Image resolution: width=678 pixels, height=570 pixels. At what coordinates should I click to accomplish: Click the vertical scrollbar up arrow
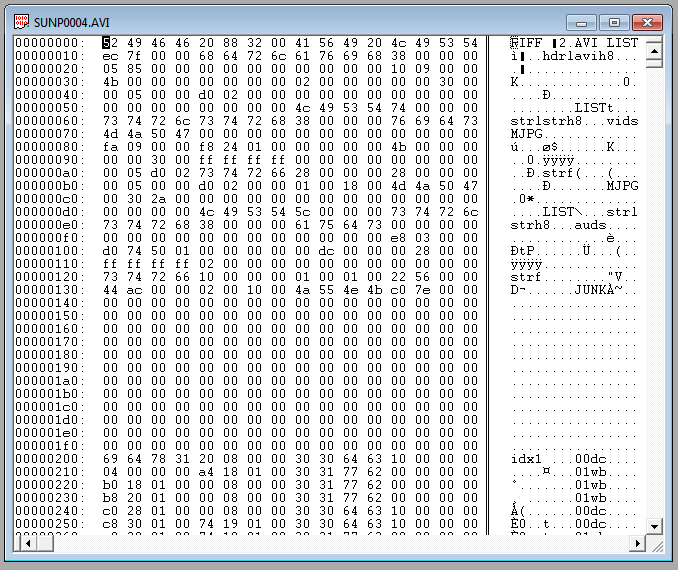[654, 52]
